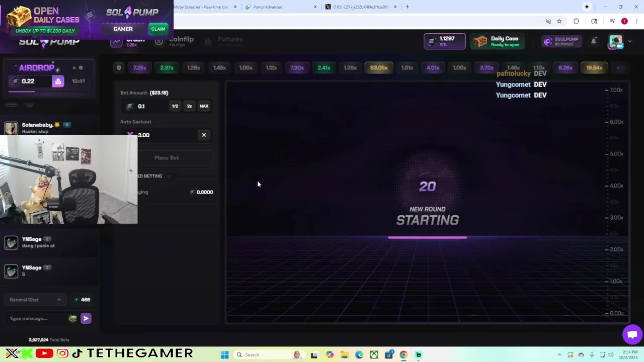Open the Crash game mode

point(127,41)
